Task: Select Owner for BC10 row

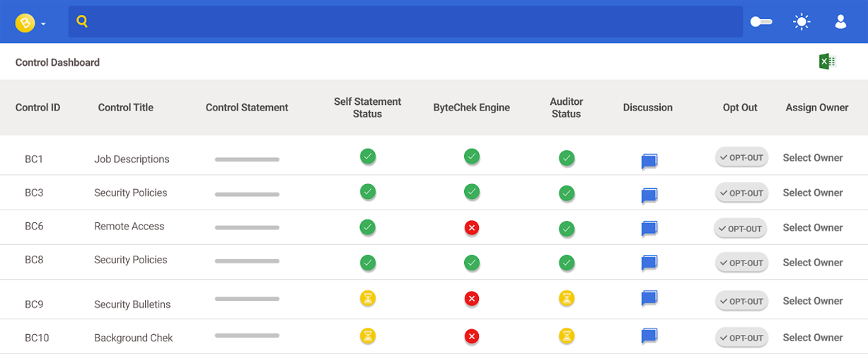Action: 813,338
